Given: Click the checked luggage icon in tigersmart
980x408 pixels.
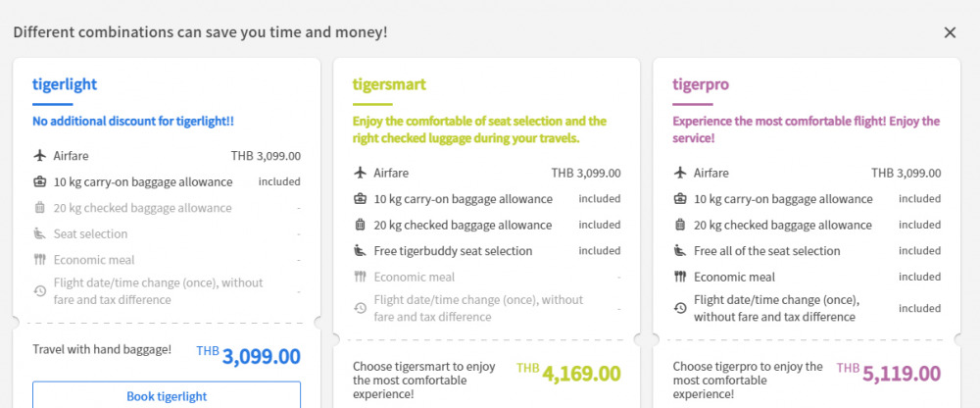Looking at the screenshot, I should click(x=360, y=225).
